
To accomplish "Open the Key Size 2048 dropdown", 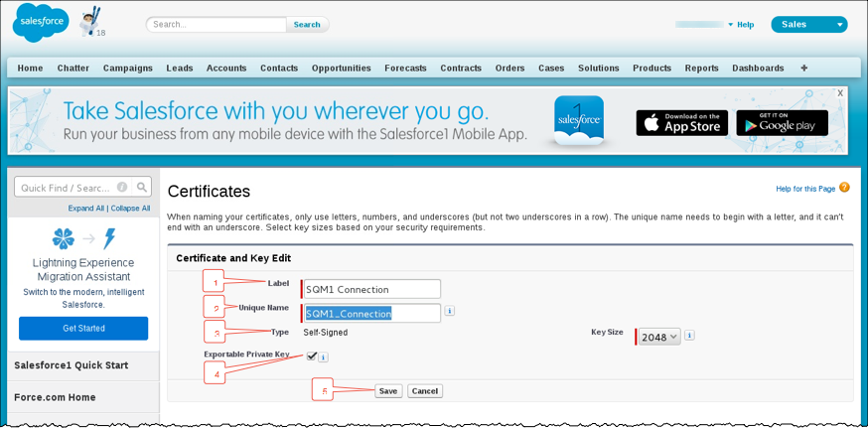I will (659, 336).
